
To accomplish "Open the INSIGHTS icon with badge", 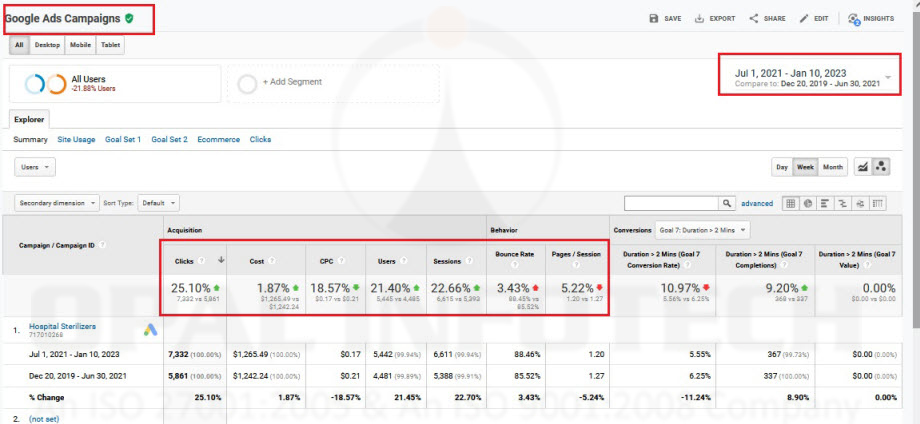I will pos(854,19).
